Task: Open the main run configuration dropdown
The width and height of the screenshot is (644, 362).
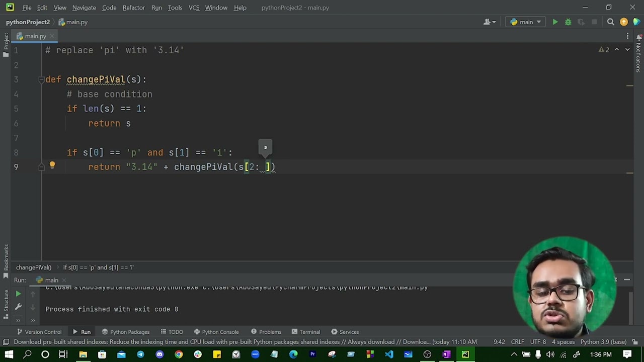Action: tap(526, 22)
